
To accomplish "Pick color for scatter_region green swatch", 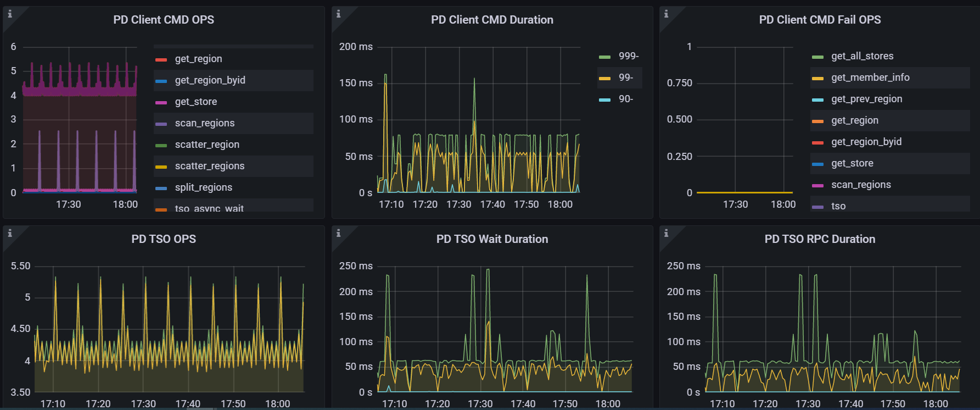I will click(x=161, y=146).
